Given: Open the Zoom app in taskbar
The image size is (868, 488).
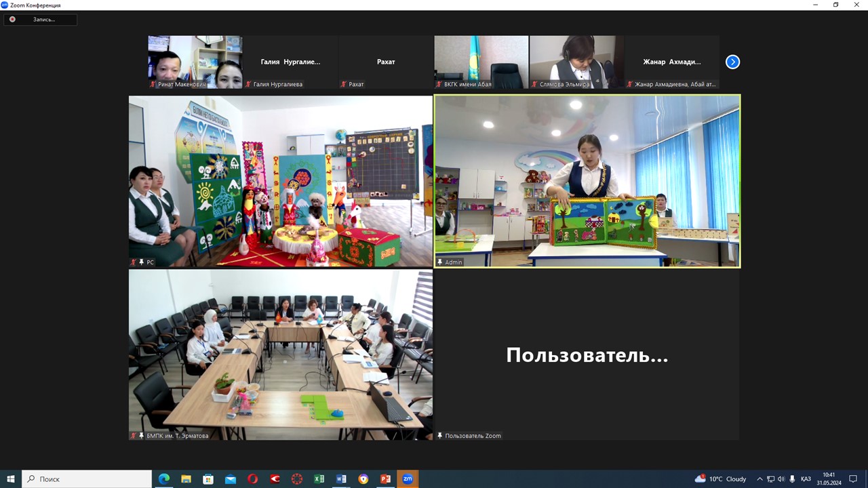Looking at the screenshot, I should pos(408,479).
